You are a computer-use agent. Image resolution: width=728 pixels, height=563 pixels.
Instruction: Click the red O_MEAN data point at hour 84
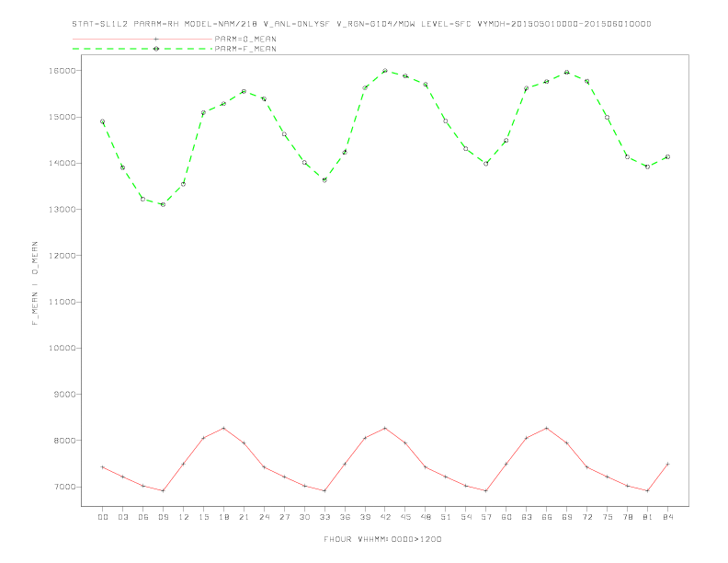[x=668, y=464]
